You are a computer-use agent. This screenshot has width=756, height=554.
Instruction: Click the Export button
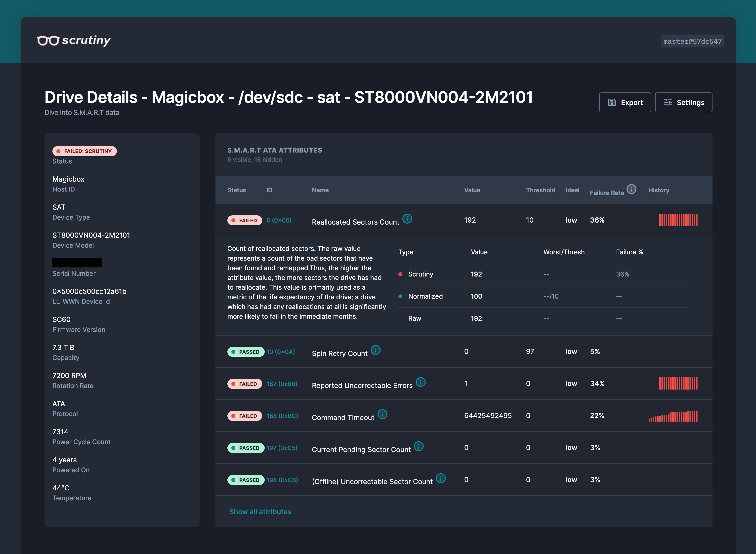(x=625, y=102)
